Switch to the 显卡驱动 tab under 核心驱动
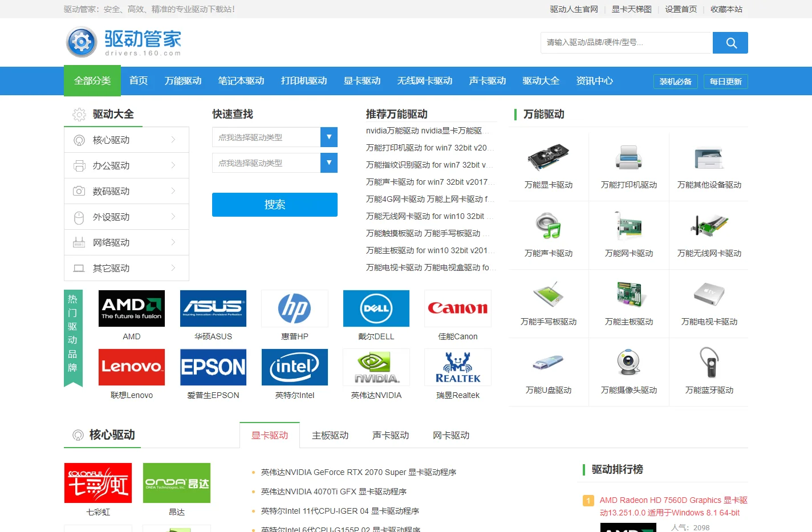This screenshot has width=812, height=532. 270,435
